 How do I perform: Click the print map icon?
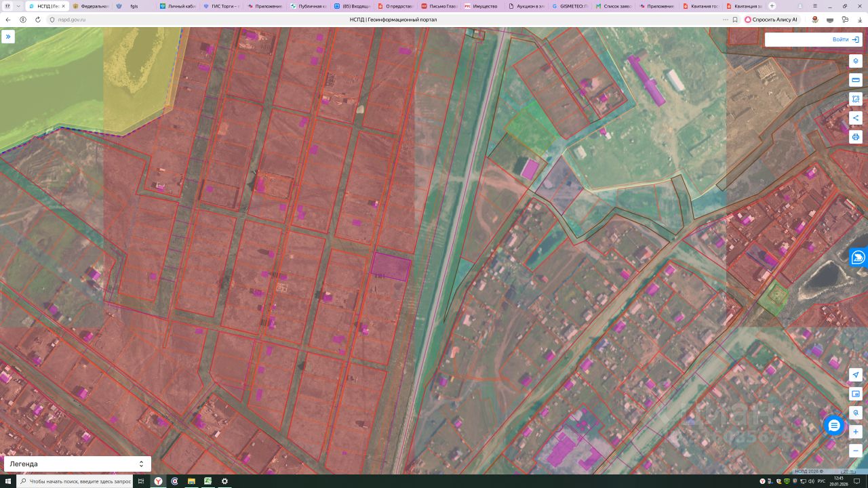(x=856, y=137)
